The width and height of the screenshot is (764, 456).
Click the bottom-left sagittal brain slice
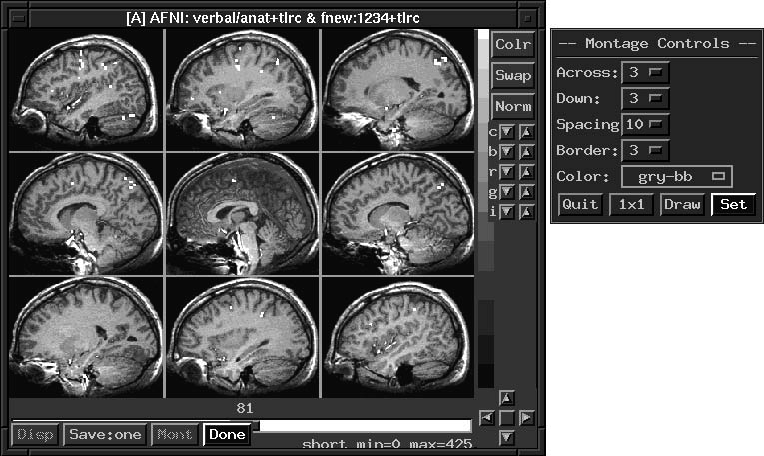(86, 338)
